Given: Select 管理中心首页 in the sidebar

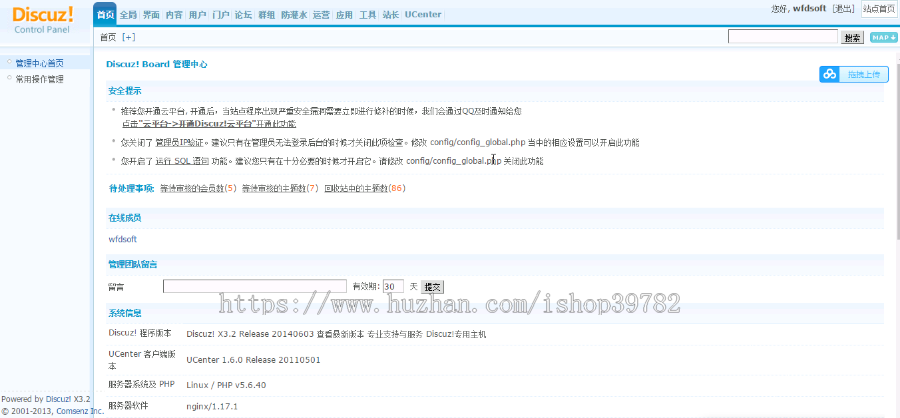Looking at the screenshot, I should click(39, 63).
